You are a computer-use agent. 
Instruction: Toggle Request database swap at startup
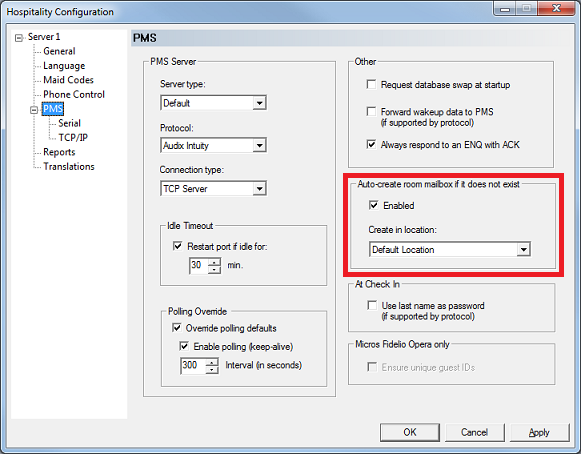tap(371, 84)
